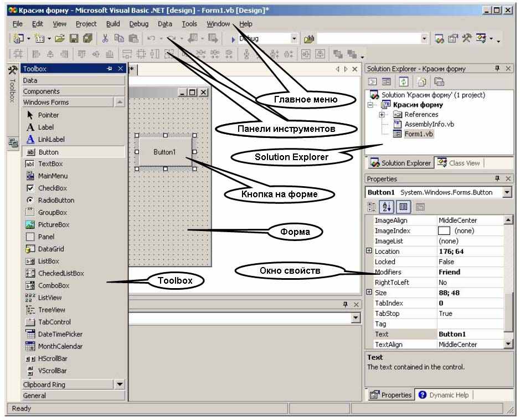Expand the Location property

click(x=369, y=251)
